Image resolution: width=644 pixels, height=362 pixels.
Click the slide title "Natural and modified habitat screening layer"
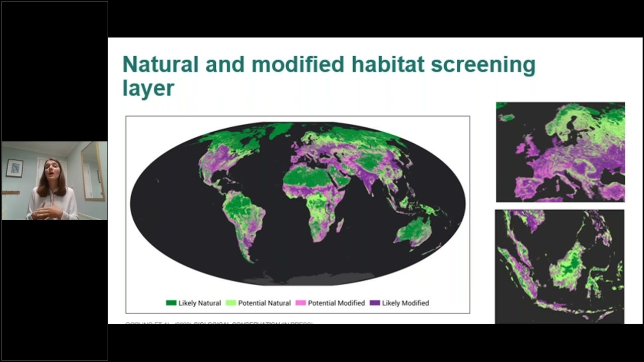point(329,76)
